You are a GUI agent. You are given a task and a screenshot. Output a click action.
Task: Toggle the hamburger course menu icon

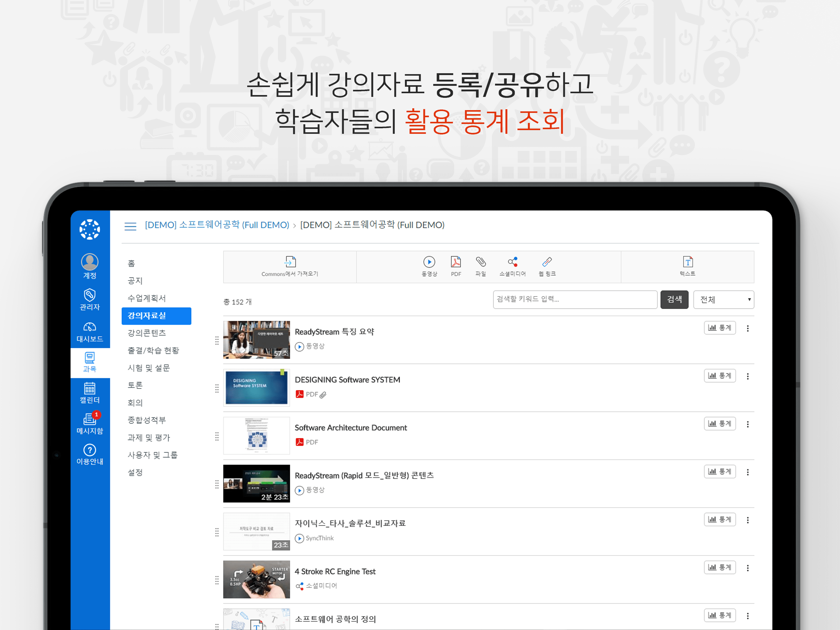coord(130,226)
